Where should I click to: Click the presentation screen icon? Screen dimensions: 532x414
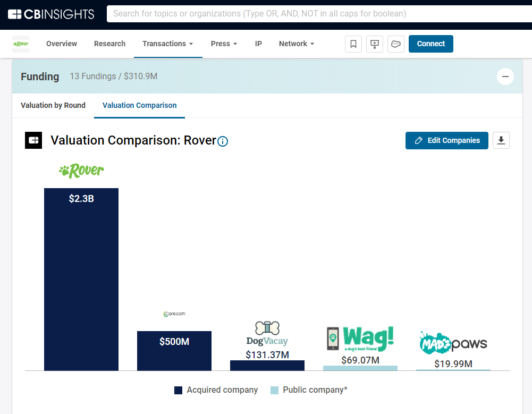coord(375,44)
